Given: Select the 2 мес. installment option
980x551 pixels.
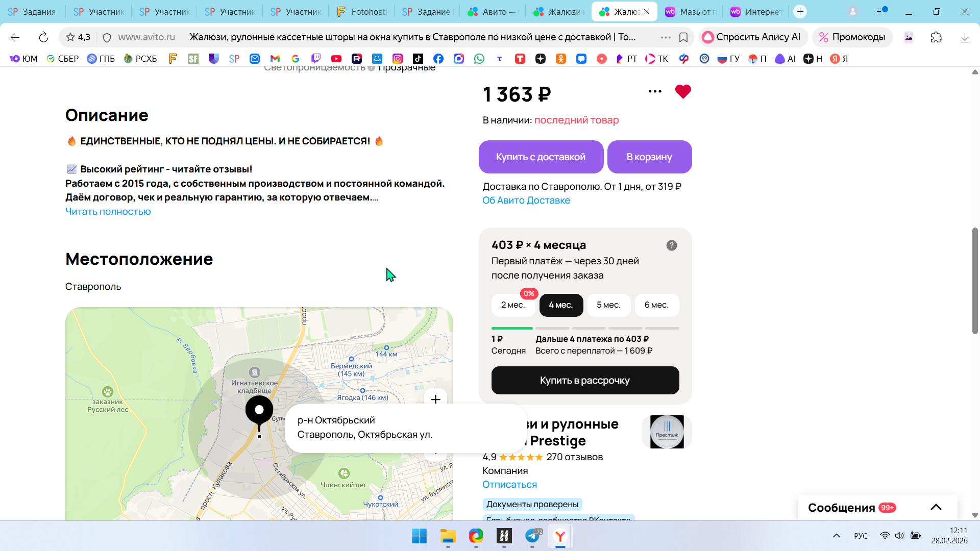Looking at the screenshot, I should click(513, 305).
